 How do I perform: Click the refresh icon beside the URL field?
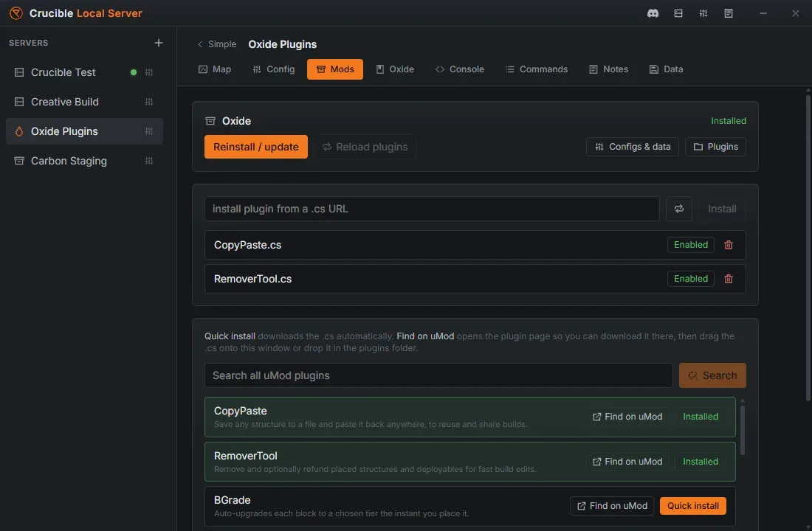tap(678, 209)
